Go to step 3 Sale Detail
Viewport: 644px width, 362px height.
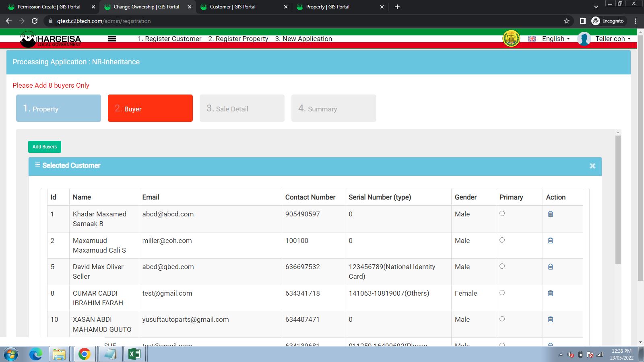click(242, 108)
